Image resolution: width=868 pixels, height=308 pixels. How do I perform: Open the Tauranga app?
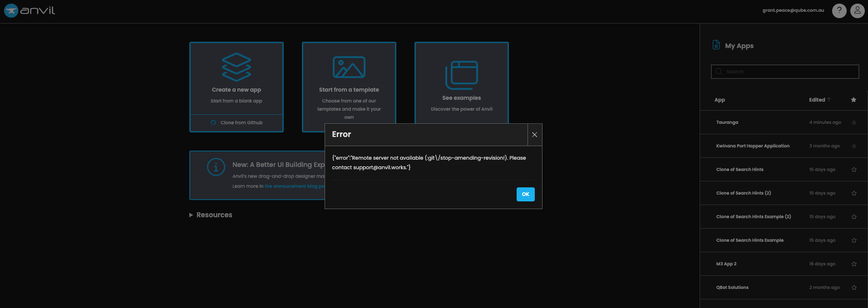tap(727, 122)
